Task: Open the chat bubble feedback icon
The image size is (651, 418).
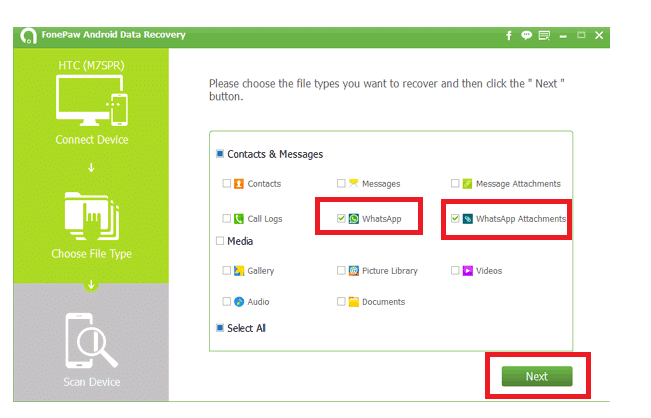Action: pyautogui.click(x=526, y=36)
